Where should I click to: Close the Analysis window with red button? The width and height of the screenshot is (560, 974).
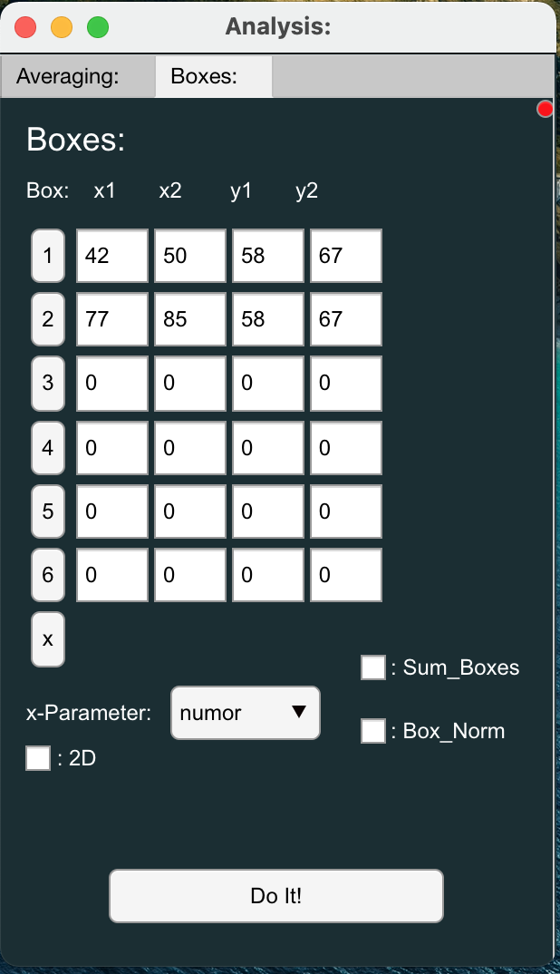(25, 27)
